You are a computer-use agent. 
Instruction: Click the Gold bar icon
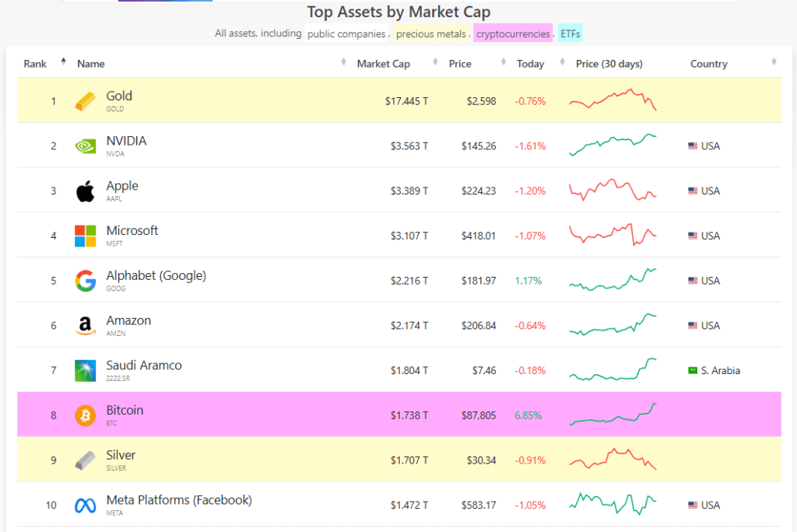(x=86, y=101)
